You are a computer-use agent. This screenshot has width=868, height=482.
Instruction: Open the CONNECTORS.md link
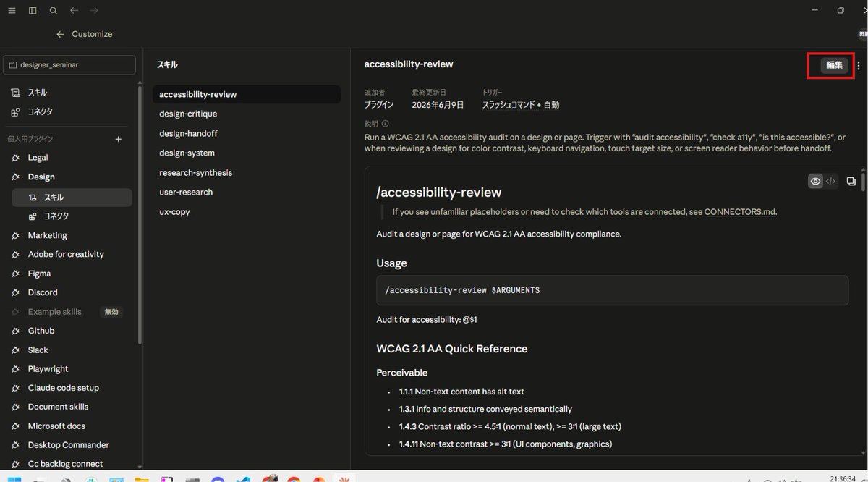739,212
